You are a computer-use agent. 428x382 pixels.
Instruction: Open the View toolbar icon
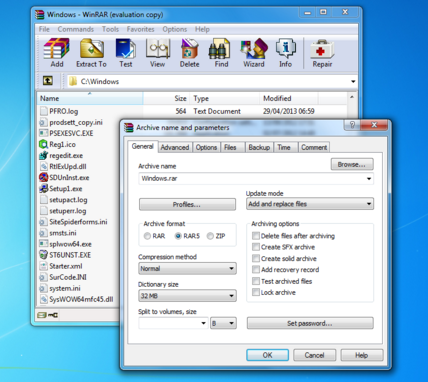(158, 48)
